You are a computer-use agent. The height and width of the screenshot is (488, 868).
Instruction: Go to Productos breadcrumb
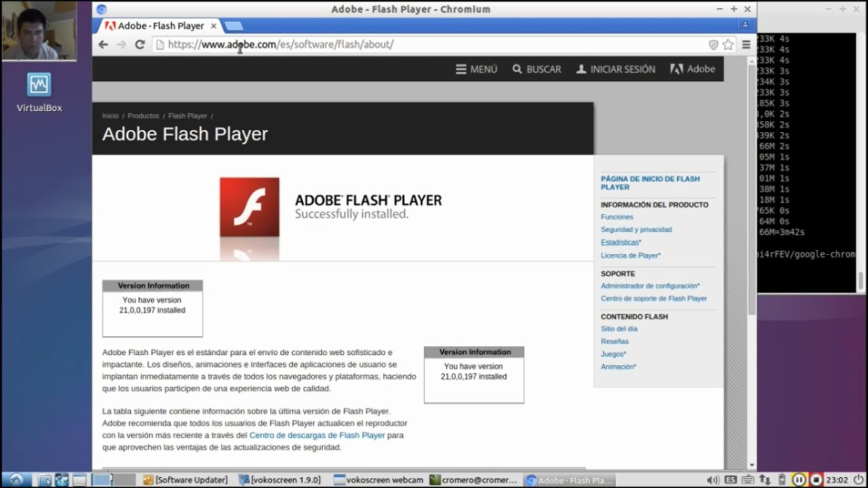pos(143,116)
